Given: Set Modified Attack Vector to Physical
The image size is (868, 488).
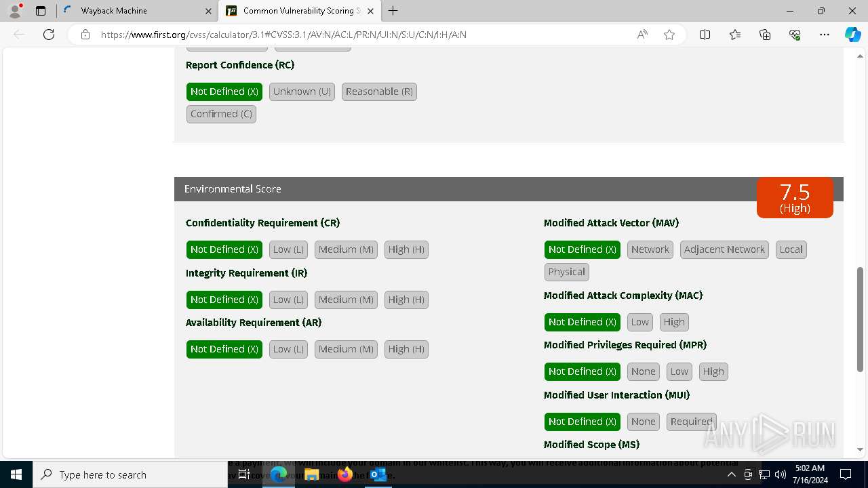Looking at the screenshot, I should [567, 272].
